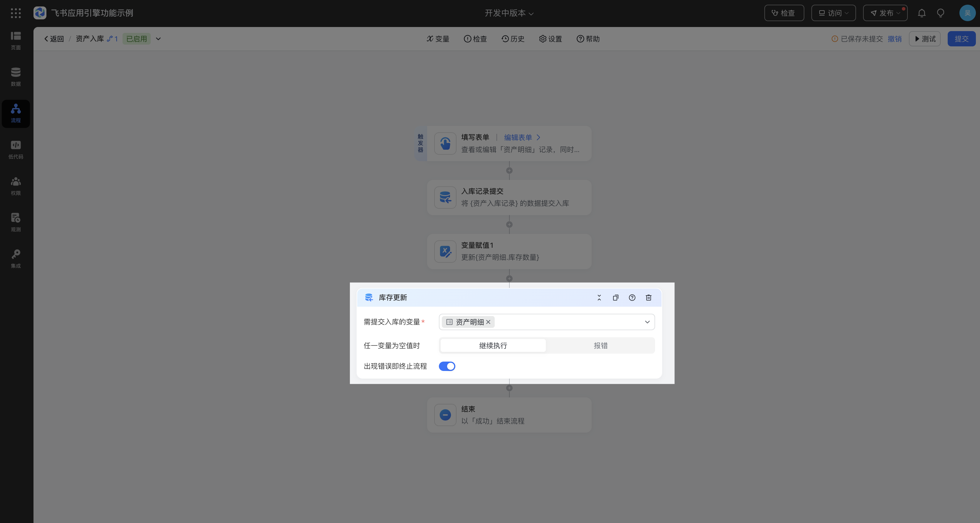Open the help question icon in 库存更新 header
980x523 pixels.
[x=632, y=298]
